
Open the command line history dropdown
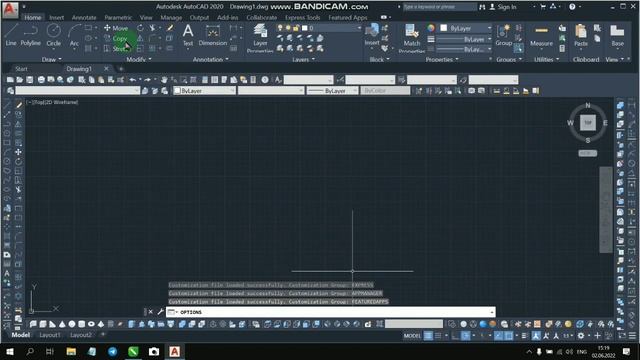point(492,312)
